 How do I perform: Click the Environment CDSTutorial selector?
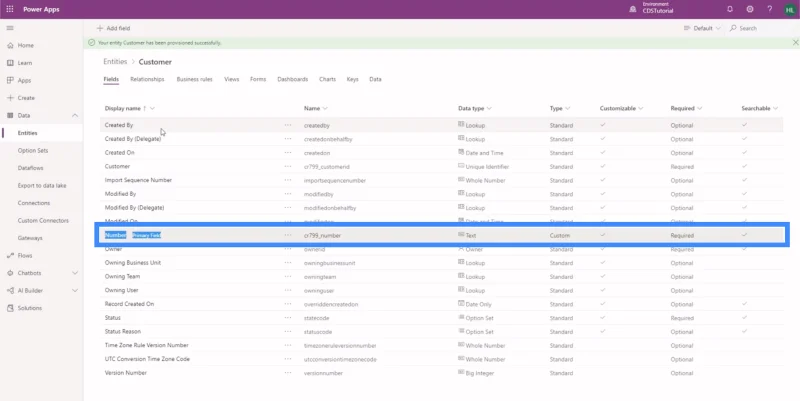point(652,8)
